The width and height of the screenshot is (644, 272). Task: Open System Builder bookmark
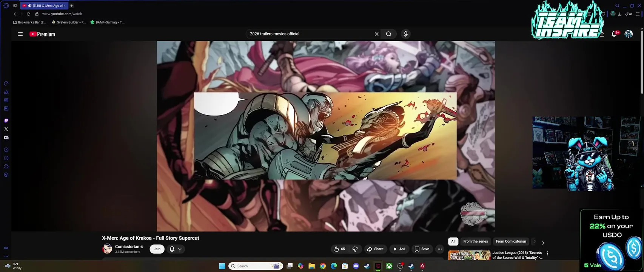click(x=69, y=22)
